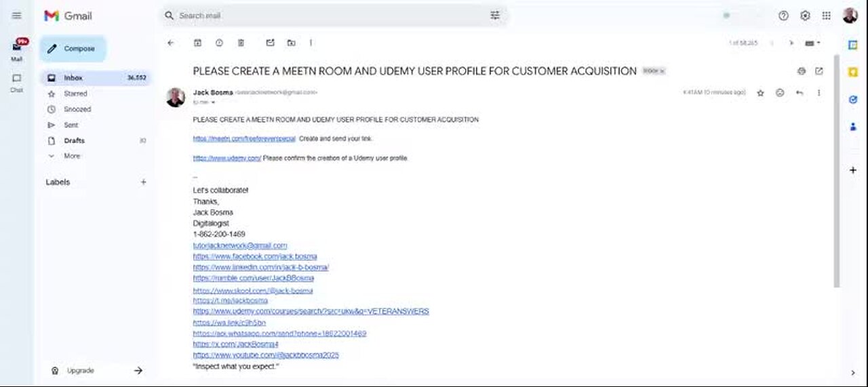Click the search mail field
868x387 pixels.
pos(332,16)
